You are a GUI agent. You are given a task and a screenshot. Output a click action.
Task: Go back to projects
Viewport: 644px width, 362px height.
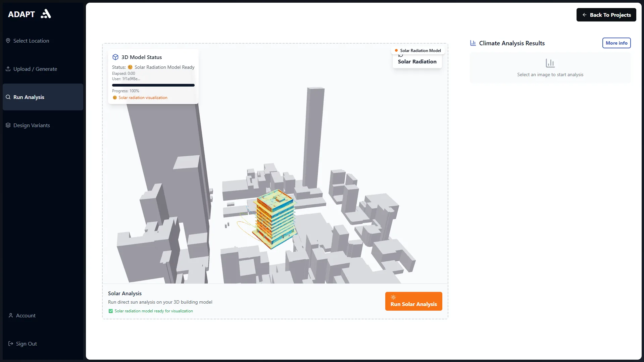[x=606, y=15]
